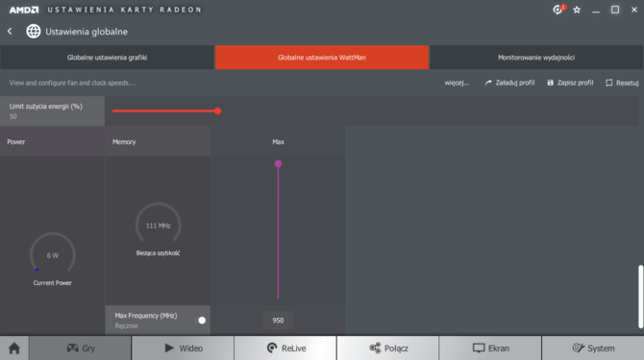Click the Załaduj profil arrow icon
The width and height of the screenshot is (644, 360).
(488, 83)
